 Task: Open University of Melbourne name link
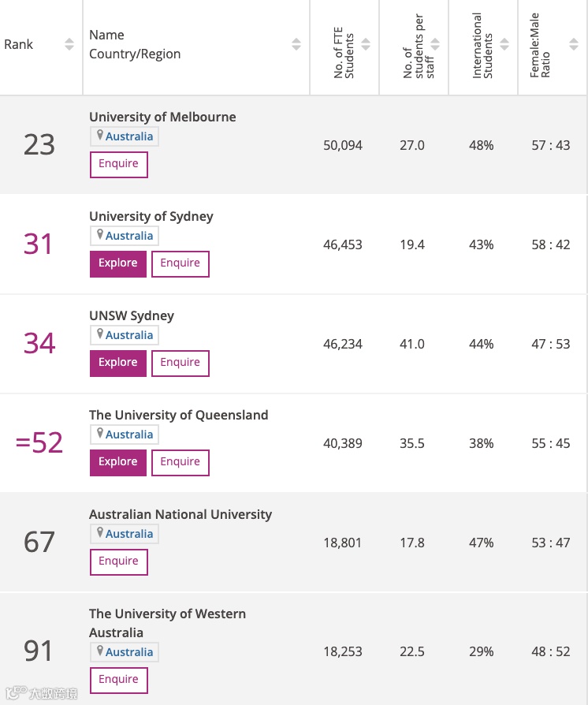pyautogui.click(x=162, y=117)
